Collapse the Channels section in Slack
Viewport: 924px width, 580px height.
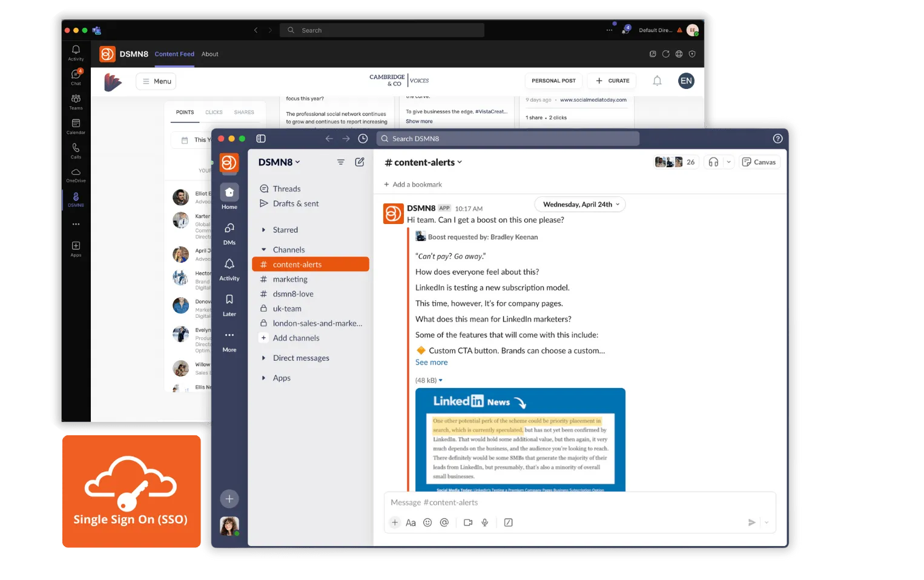pos(263,250)
